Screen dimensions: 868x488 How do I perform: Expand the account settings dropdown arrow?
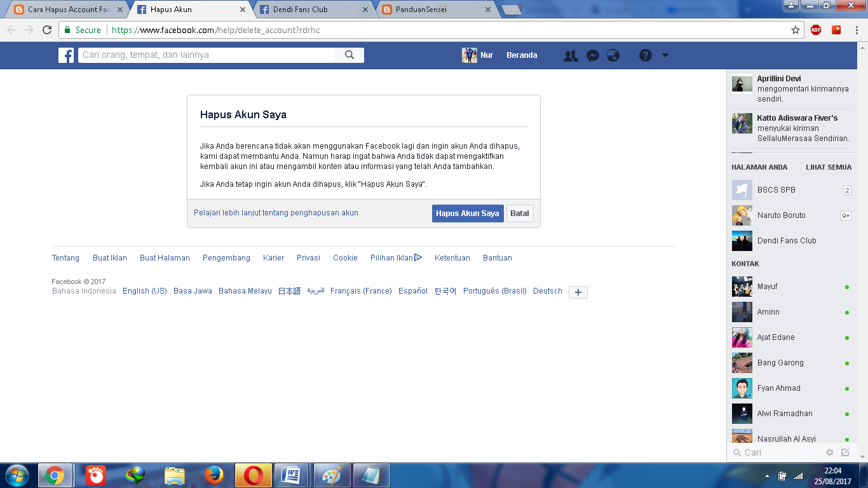pyautogui.click(x=665, y=55)
